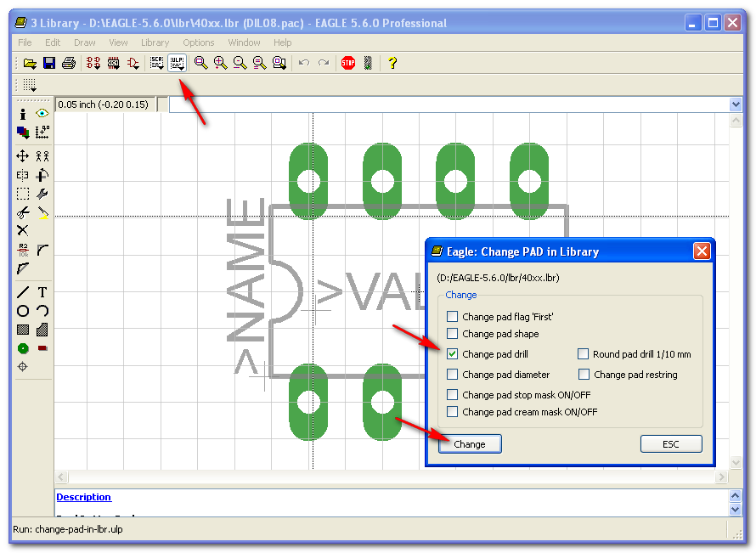
Task: Select the Polygon tool
Action: [x=42, y=330]
